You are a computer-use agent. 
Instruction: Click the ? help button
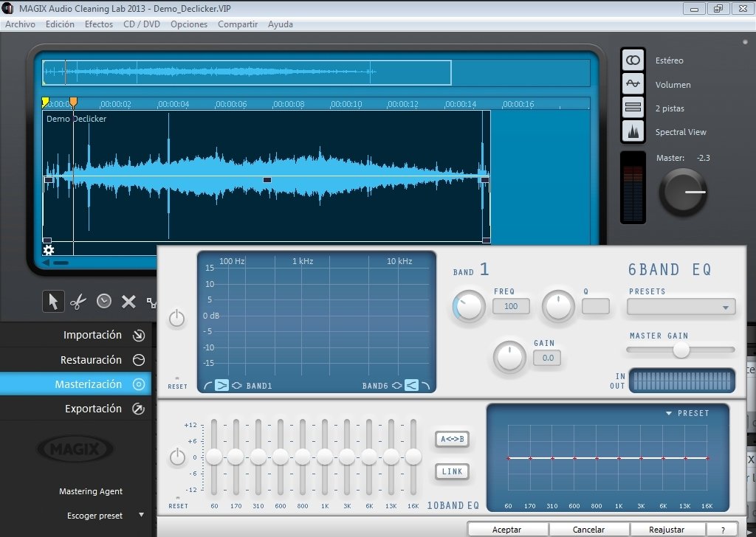724,530
